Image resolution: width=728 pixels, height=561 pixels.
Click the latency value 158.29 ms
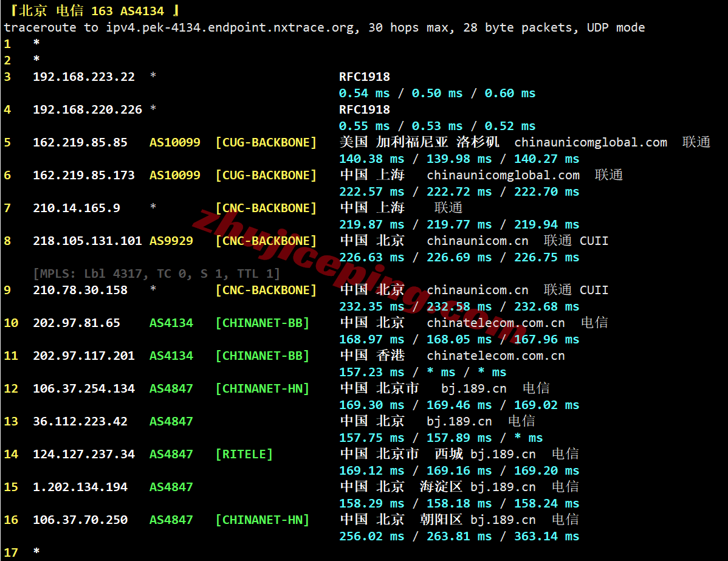pyautogui.click(x=372, y=503)
